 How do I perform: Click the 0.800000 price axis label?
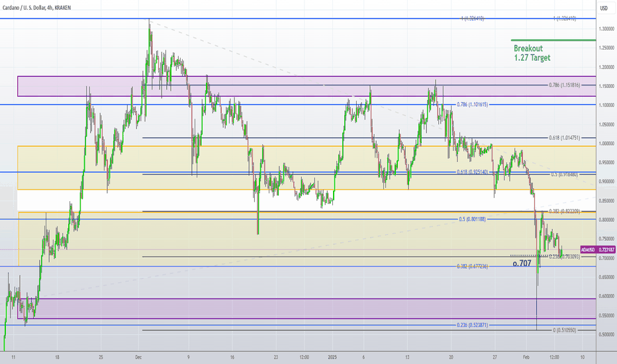[x=606, y=220]
